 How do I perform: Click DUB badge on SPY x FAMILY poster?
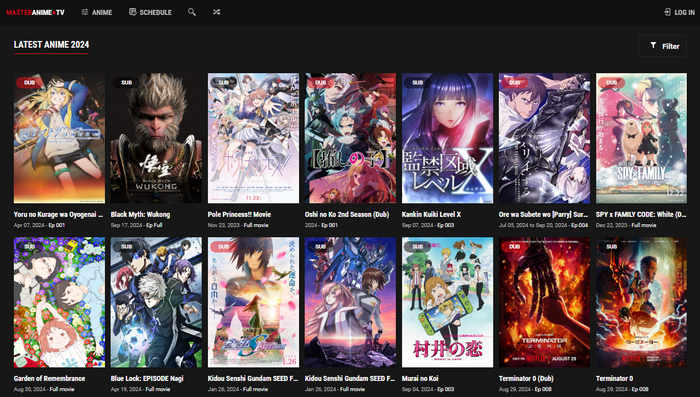612,83
